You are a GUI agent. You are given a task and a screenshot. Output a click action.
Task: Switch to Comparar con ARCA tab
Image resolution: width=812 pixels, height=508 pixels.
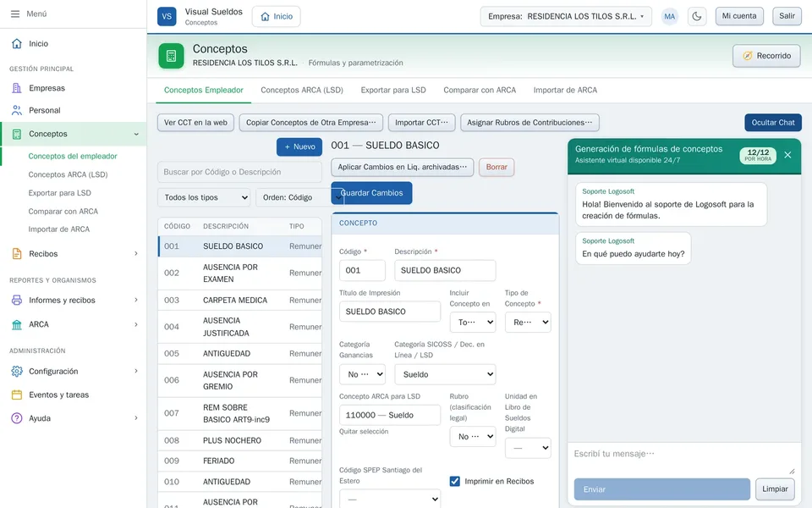[x=480, y=91]
